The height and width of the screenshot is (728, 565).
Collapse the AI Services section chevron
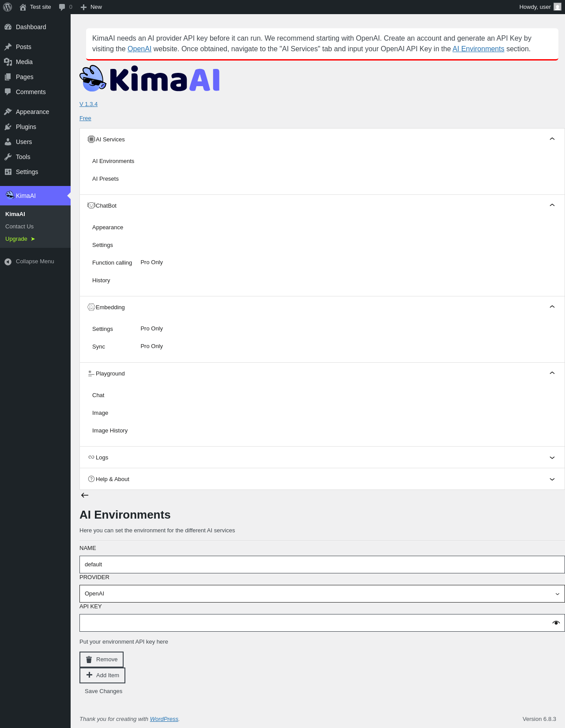[x=552, y=139]
